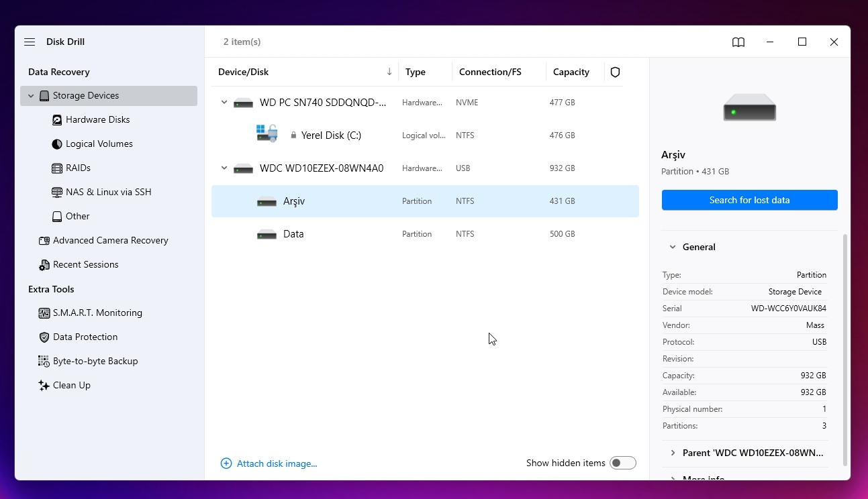The height and width of the screenshot is (499, 868).
Task: Click the Extra Tools section heading
Action: point(51,289)
